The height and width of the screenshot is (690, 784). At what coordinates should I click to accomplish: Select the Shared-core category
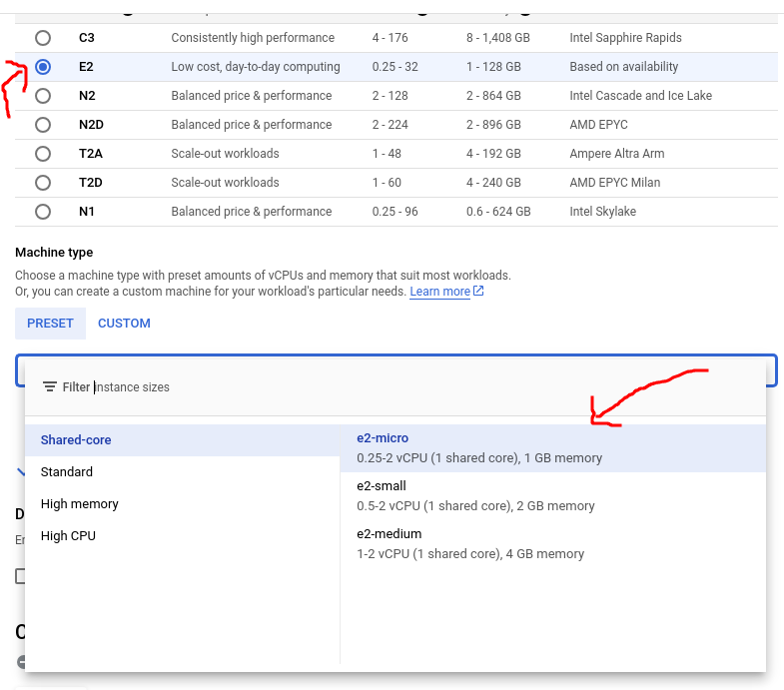coord(183,440)
